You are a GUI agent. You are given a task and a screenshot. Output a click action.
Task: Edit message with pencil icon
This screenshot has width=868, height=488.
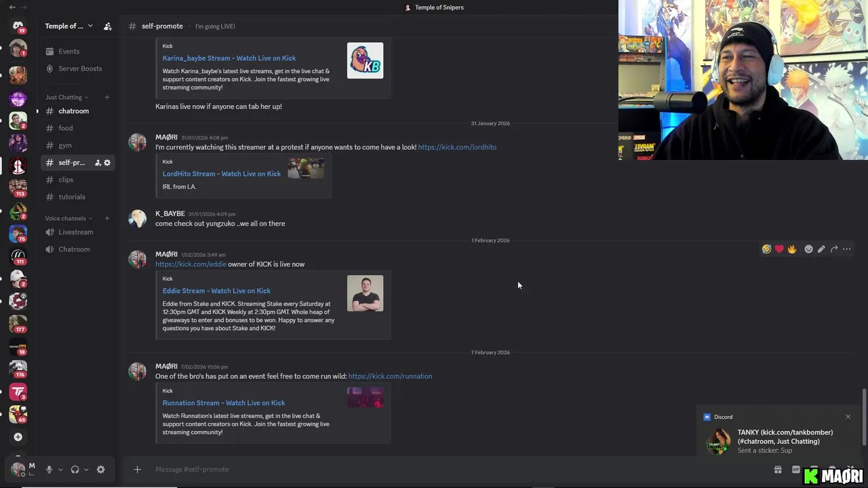(x=821, y=249)
